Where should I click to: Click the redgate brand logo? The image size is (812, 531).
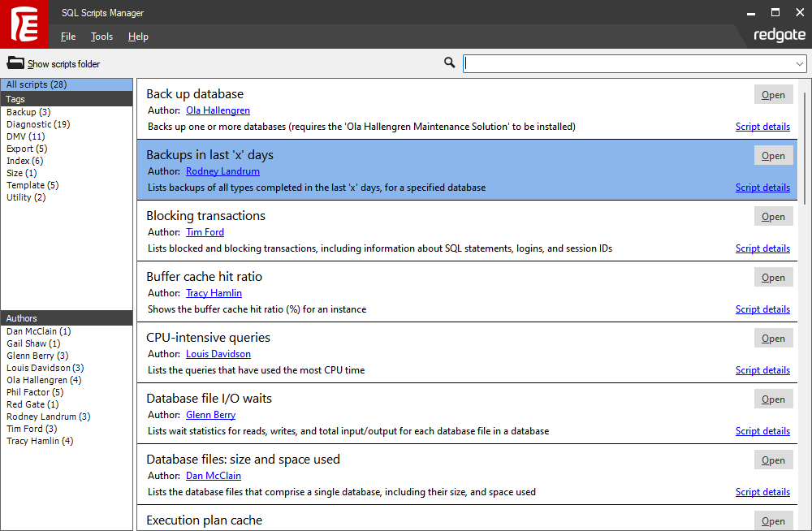pyautogui.click(x=780, y=35)
